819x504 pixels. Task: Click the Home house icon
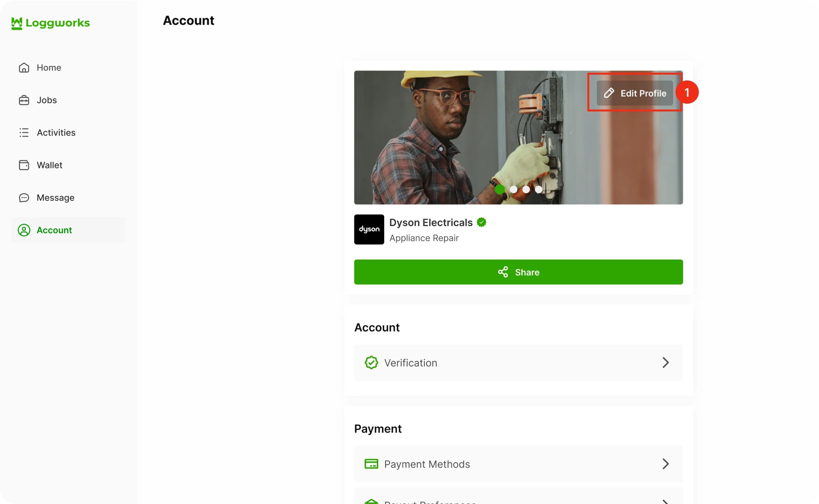click(x=24, y=68)
